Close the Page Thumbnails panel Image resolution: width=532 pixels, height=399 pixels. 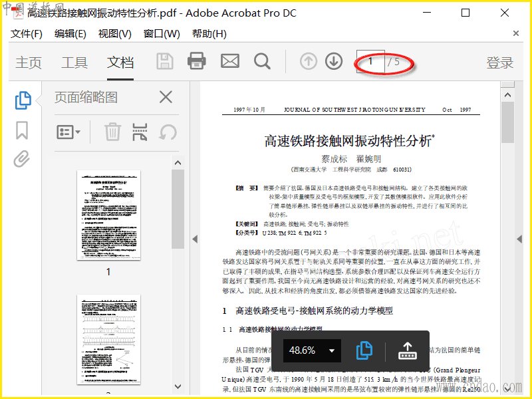point(166,97)
